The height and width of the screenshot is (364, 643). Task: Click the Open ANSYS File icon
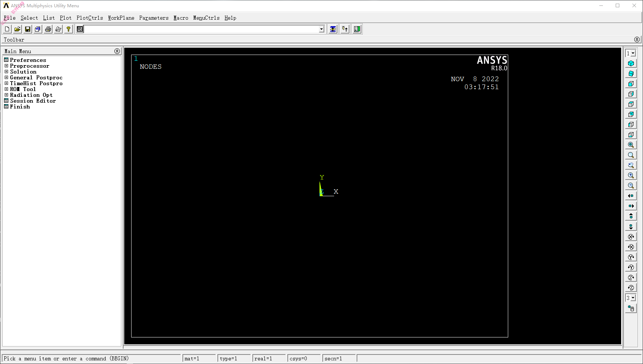coord(17,29)
